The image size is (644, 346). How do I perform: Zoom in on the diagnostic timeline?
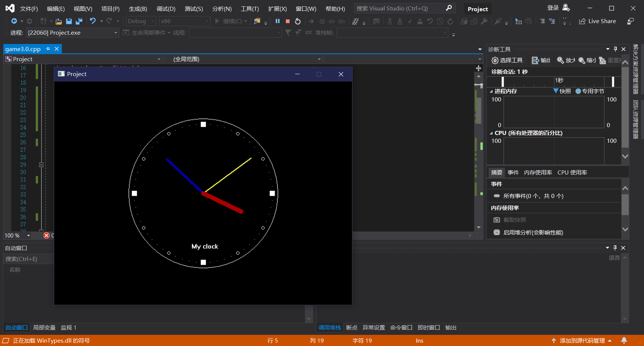point(566,60)
